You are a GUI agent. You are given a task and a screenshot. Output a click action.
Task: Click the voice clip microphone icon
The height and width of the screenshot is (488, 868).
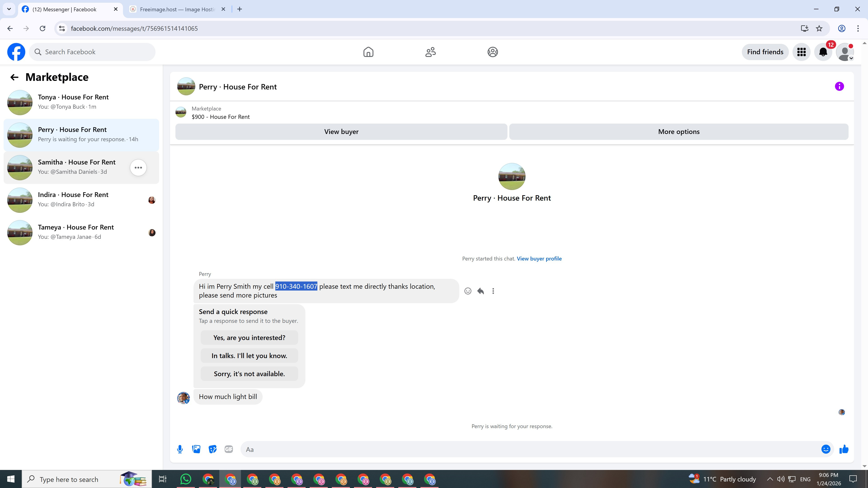180,449
